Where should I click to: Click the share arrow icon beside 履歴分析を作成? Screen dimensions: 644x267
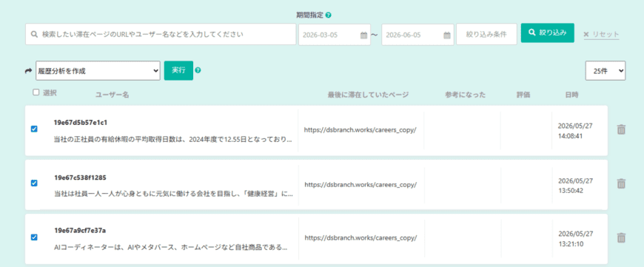pos(28,71)
